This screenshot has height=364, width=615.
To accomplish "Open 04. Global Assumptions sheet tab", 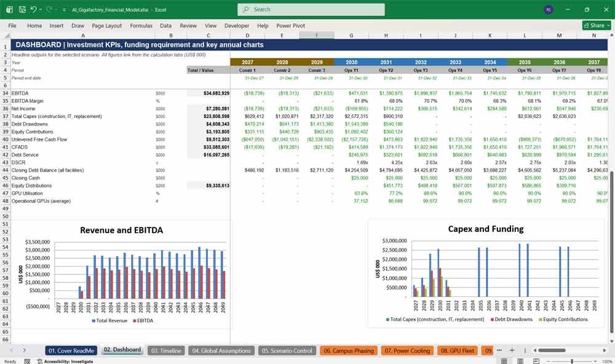I will (221, 350).
